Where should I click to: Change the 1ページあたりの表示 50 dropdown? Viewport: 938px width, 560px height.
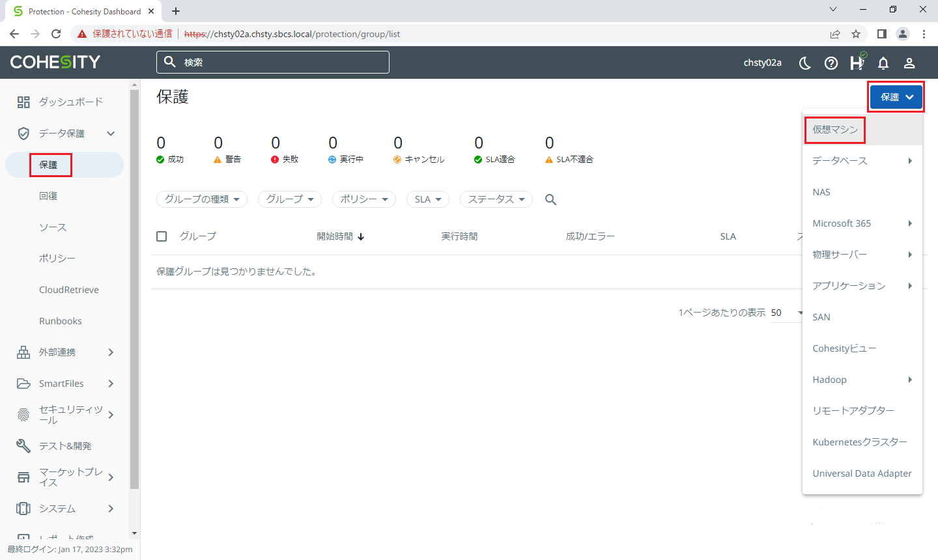(x=787, y=313)
